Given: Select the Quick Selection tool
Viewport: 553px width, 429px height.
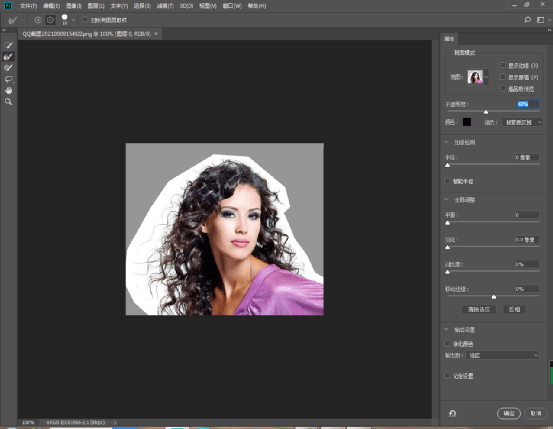Looking at the screenshot, I should pyautogui.click(x=8, y=45).
